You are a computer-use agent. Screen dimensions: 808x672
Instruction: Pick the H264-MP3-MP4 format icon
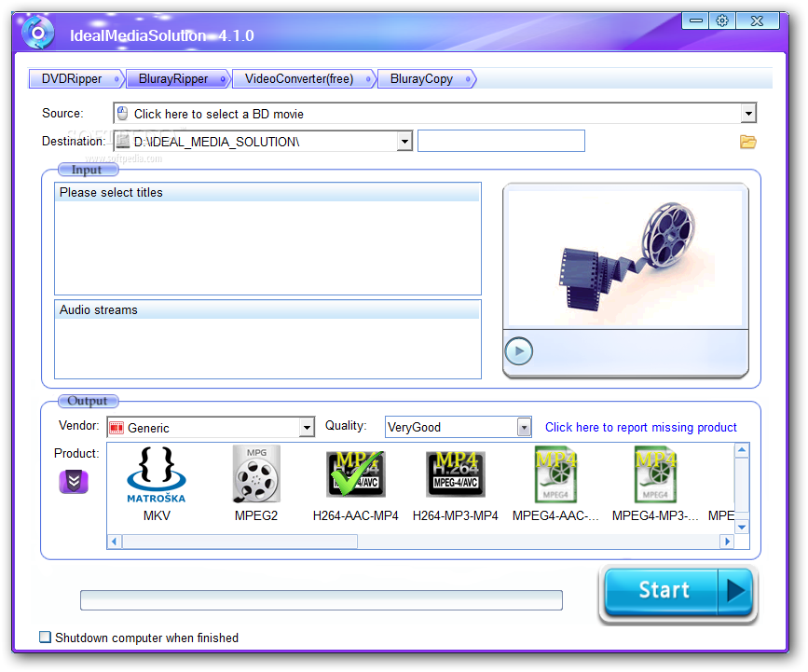coord(456,474)
